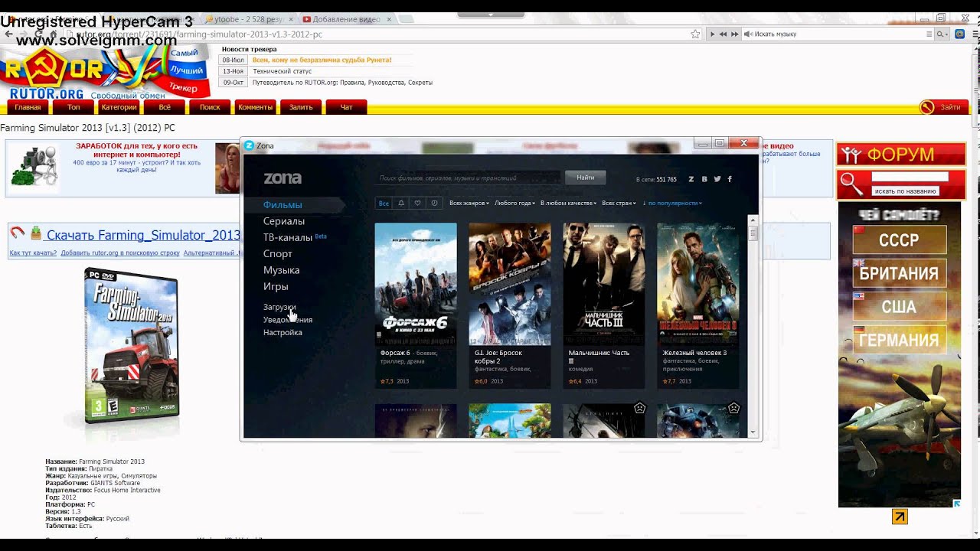The width and height of the screenshot is (980, 551).
Task: Select Музыка in Zona sidebar
Action: [281, 270]
